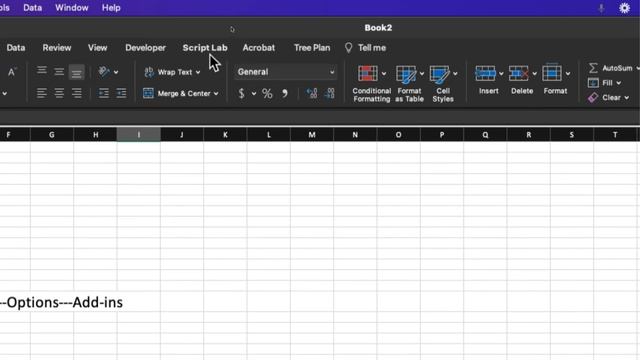Select the column I header
Viewport: 640px width, 360px height.
pos(139,135)
